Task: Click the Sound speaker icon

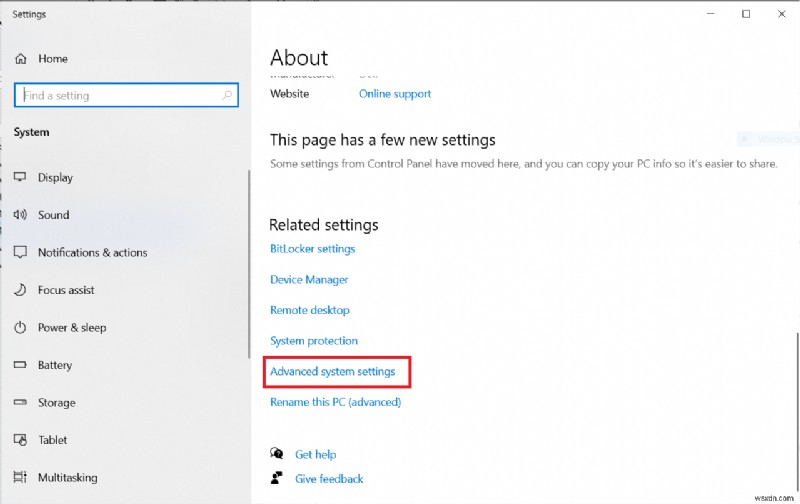Action: click(20, 215)
